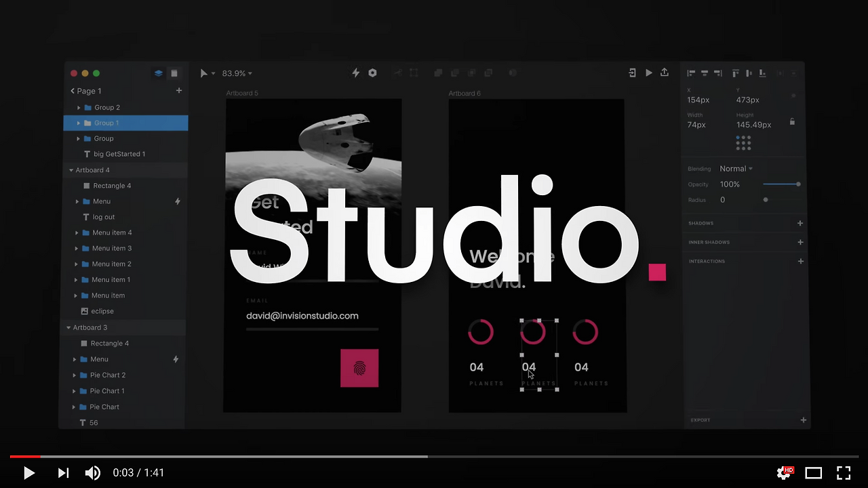Viewport: 868px width, 488px height.
Task: Go back from Page 1
Action: click(73, 91)
